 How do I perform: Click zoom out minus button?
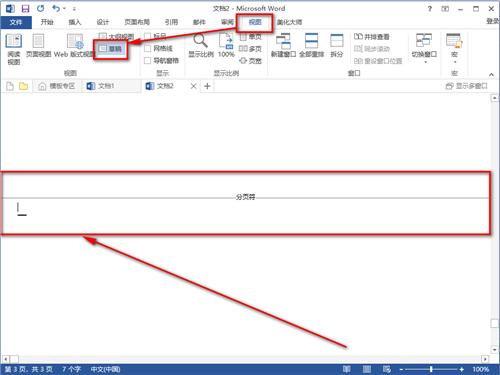pos(401,369)
